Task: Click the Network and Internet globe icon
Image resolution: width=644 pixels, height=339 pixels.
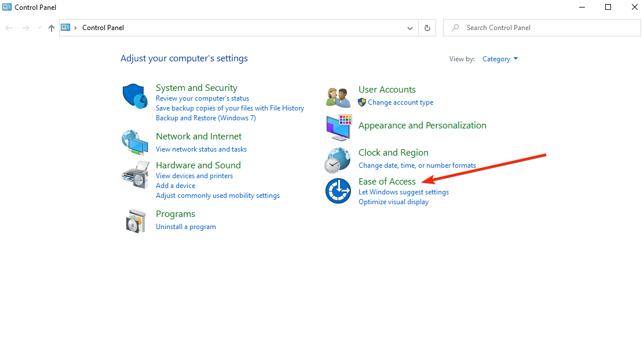Action: pyautogui.click(x=135, y=142)
